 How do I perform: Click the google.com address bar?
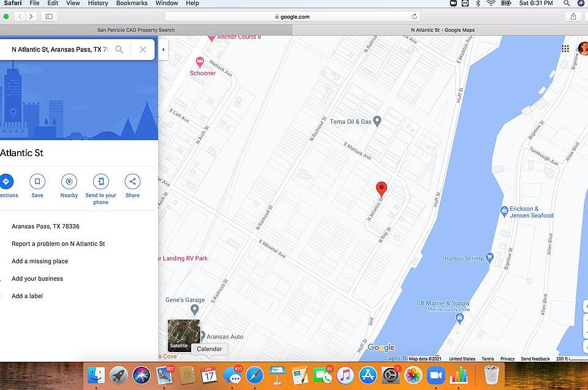tap(292, 17)
